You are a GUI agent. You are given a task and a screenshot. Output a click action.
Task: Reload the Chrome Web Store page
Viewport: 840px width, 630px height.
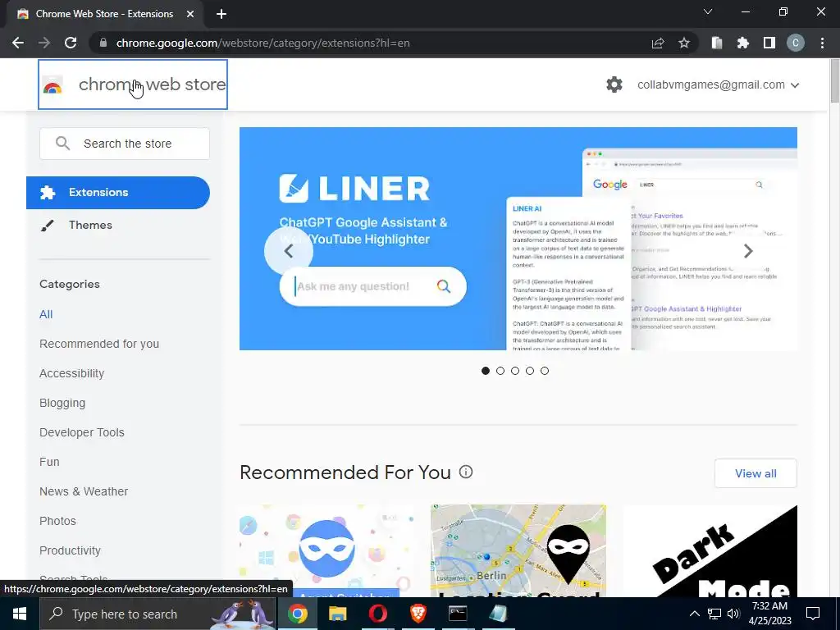click(71, 43)
